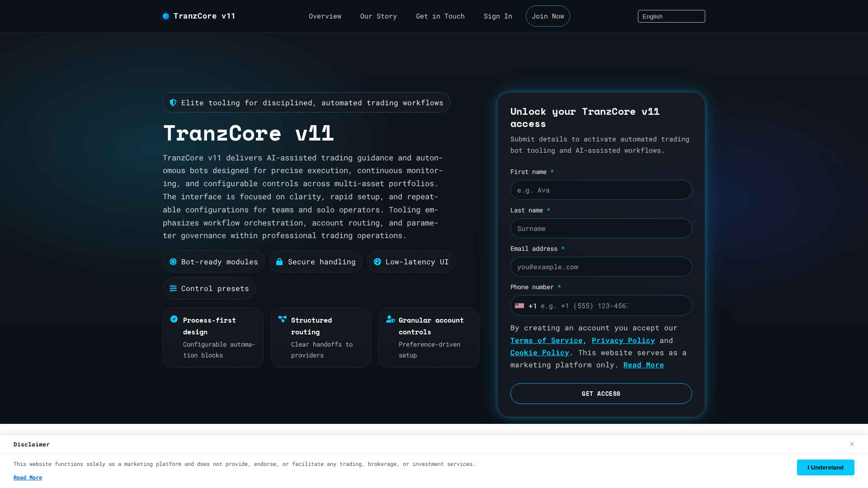Viewport: 868px width, 488px height.
Task: Click the Join Now button
Action: click(548, 16)
